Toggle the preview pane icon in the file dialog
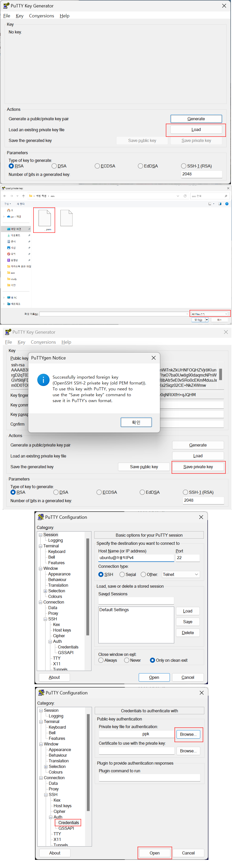235x868 pixels. click(220, 203)
